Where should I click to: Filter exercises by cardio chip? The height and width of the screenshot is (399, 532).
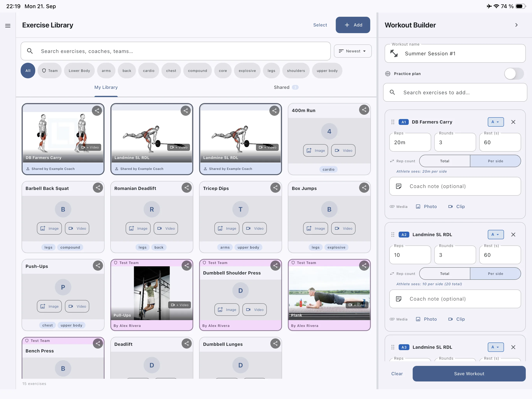click(x=149, y=71)
